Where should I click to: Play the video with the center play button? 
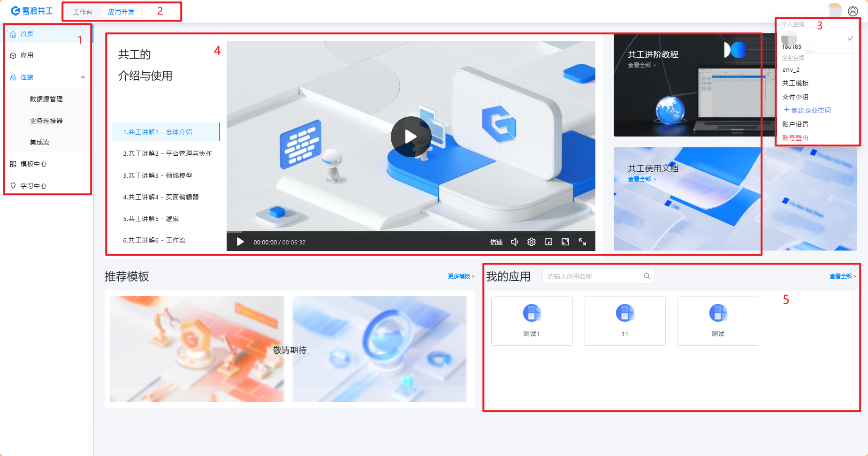pos(411,137)
